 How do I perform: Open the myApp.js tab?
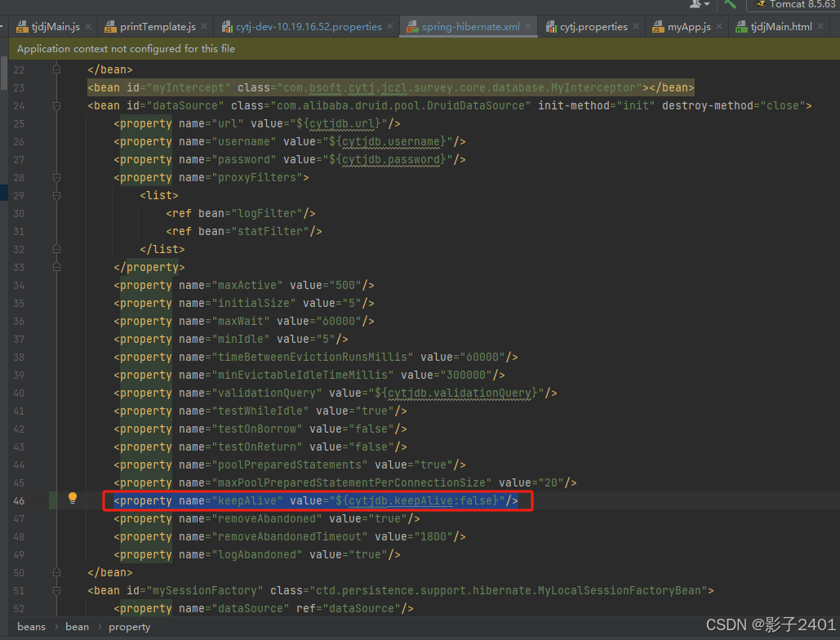coord(689,27)
